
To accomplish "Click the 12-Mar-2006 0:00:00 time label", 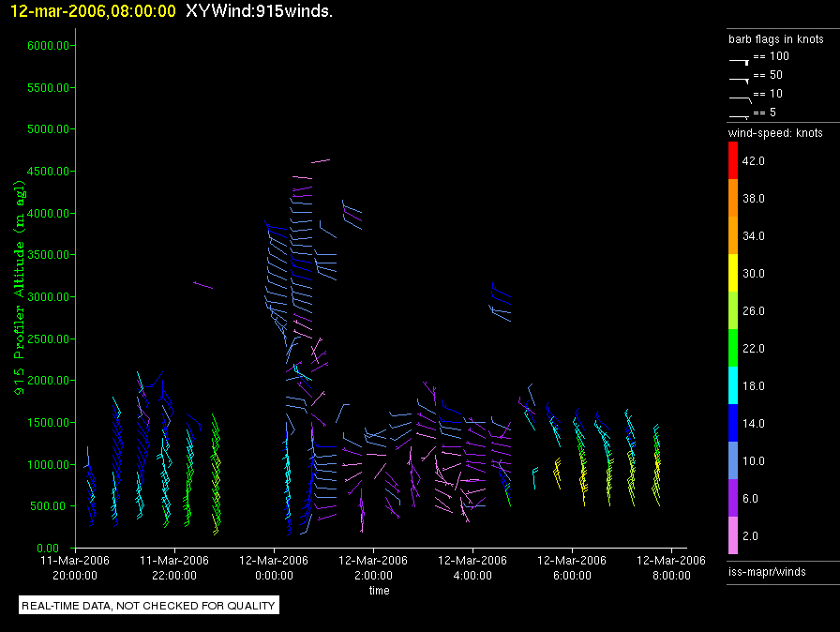I will 274,567.
